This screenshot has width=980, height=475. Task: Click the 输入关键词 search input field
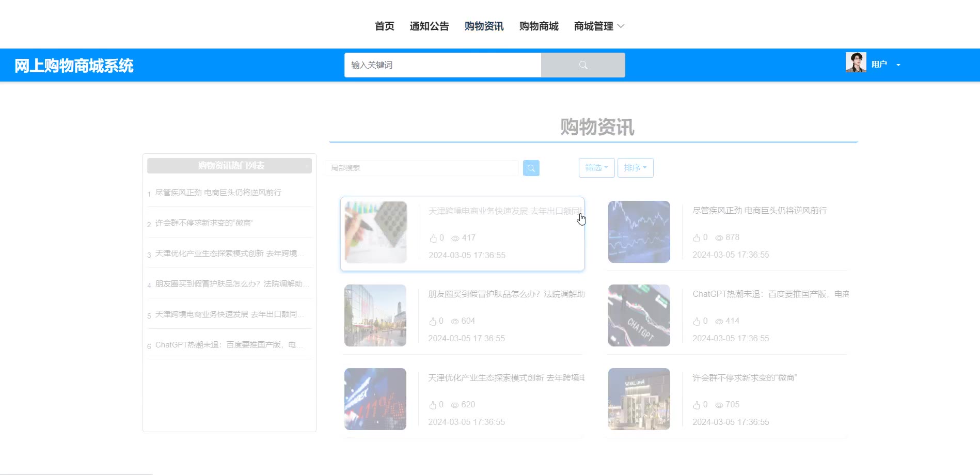tap(442, 65)
